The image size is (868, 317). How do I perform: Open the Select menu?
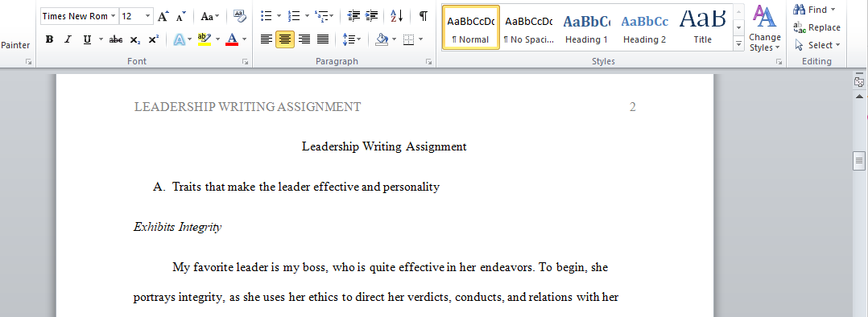[817, 45]
